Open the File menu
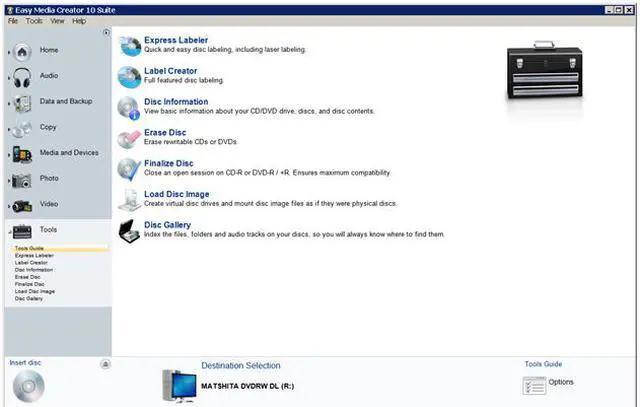640x407 pixels. [x=13, y=20]
